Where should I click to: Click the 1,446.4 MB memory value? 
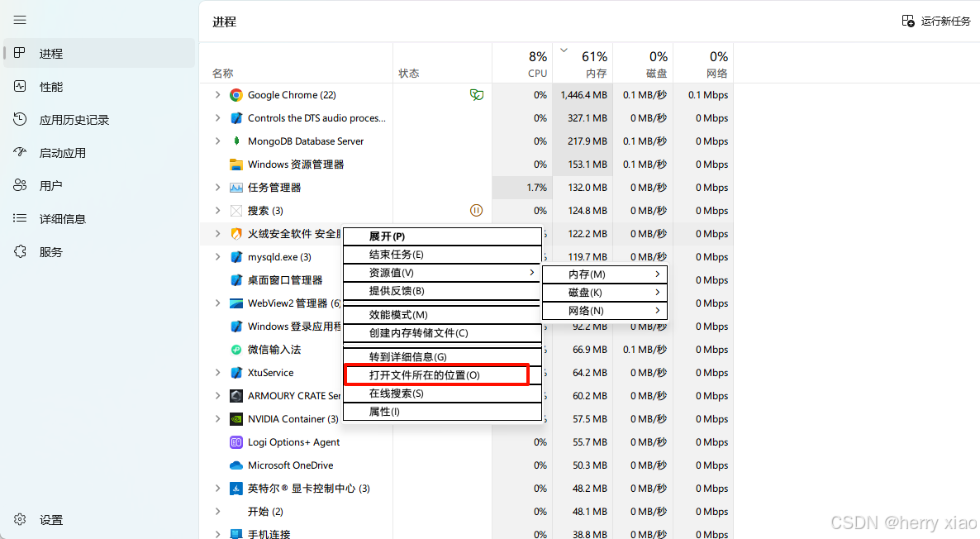coord(583,95)
